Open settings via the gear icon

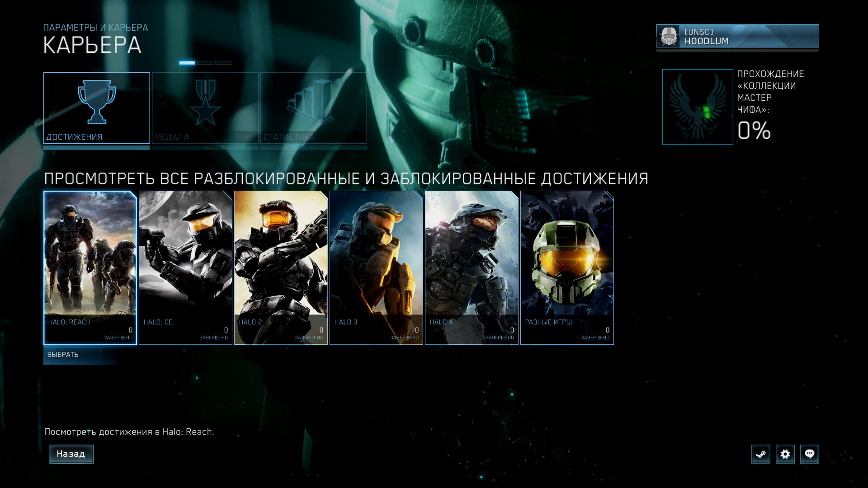coord(785,454)
